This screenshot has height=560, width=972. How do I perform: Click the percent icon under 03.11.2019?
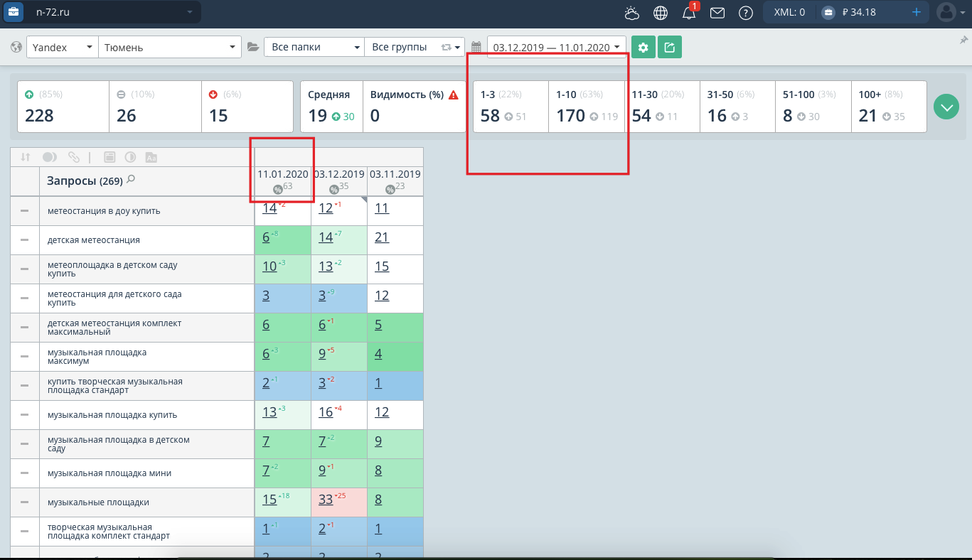[390, 190]
